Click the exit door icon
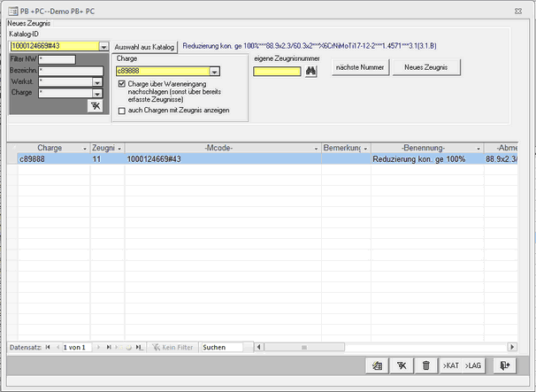 click(x=504, y=365)
